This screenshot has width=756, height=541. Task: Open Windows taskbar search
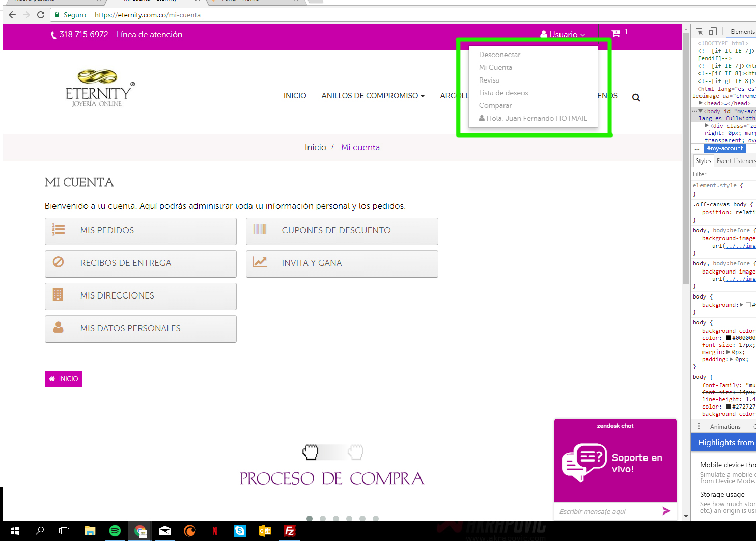pyautogui.click(x=40, y=531)
